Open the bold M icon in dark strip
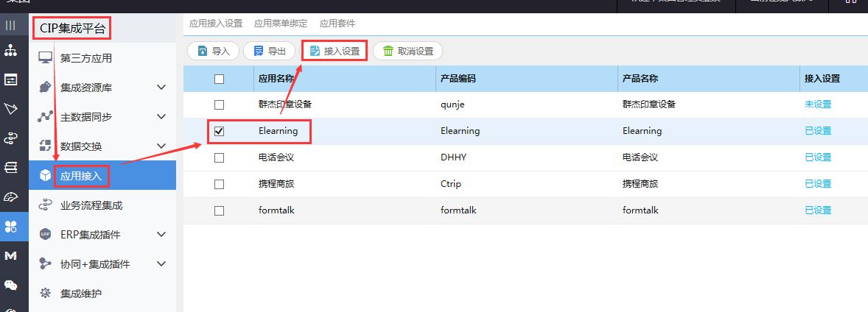Screen dimensions: 868x312 coord(10,255)
